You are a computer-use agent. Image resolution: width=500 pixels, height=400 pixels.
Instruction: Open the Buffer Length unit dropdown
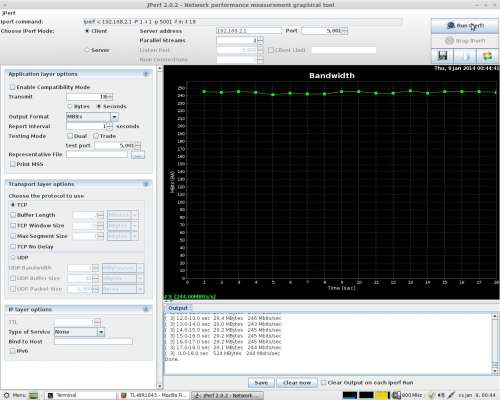pyautogui.click(x=135, y=215)
